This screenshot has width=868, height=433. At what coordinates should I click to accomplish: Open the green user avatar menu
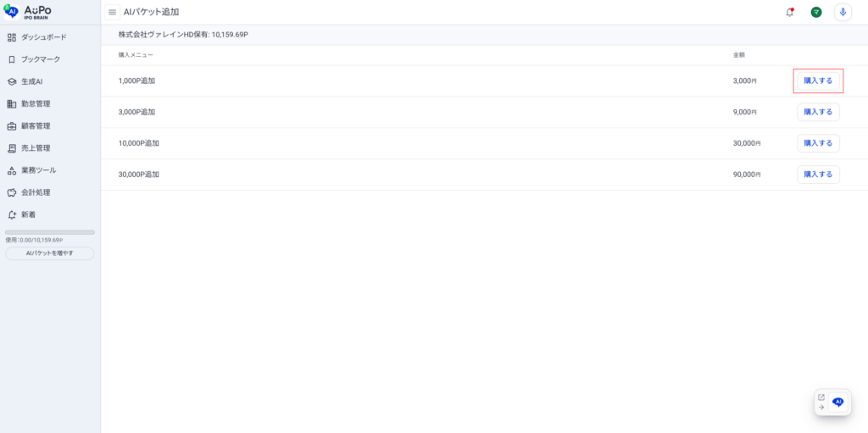(816, 12)
